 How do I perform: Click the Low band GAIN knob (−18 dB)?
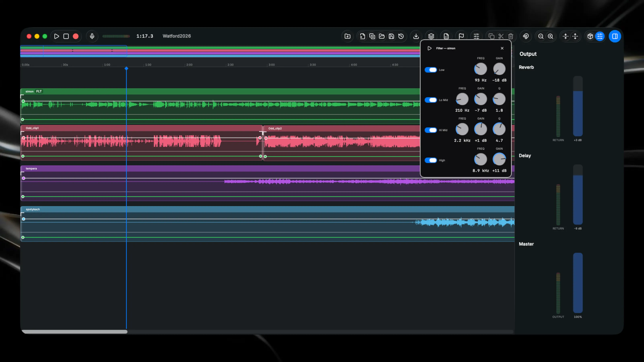tap(499, 69)
